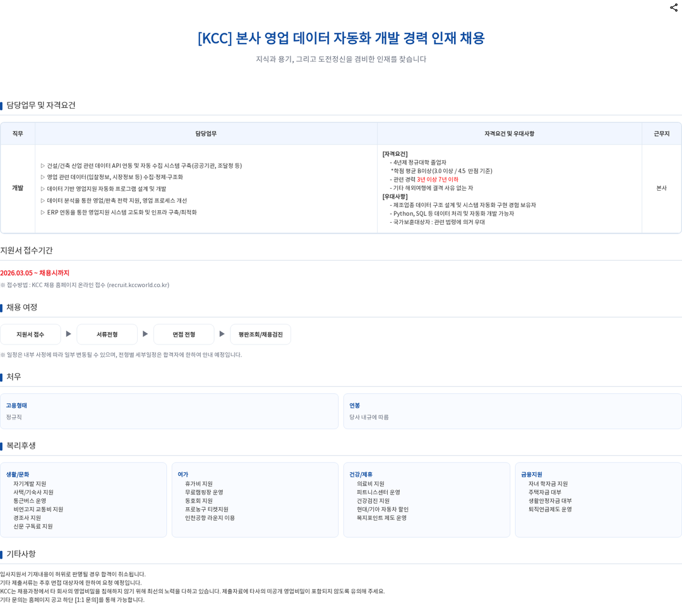Viewport: 682px width, 616px height.
Task: Click the '생활/문화' benefits card title
Action: pyautogui.click(x=18, y=475)
